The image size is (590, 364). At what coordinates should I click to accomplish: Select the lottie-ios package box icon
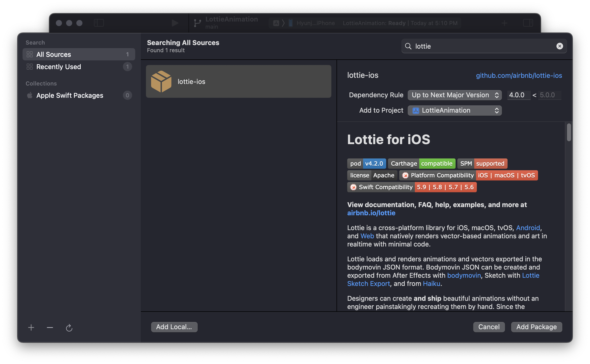click(x=161, y=81)
